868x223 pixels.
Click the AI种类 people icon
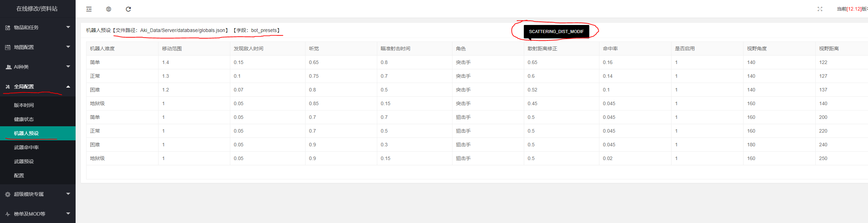(8, 67)
